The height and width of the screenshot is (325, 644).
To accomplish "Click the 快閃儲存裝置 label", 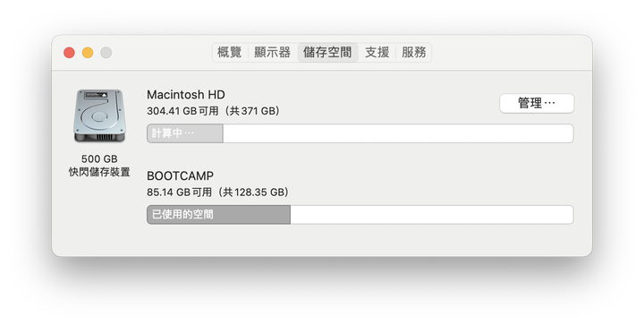I will pyautogui.click(x=99, y=172).
